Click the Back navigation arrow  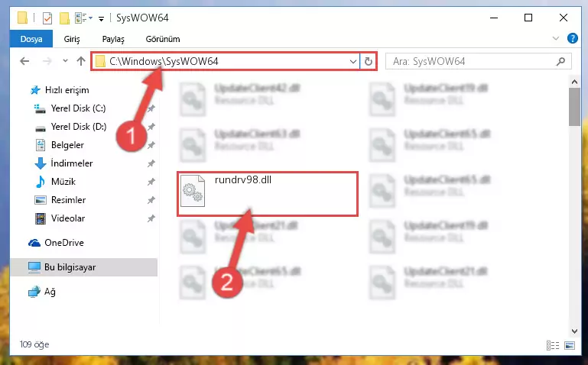tap(24, 61)
